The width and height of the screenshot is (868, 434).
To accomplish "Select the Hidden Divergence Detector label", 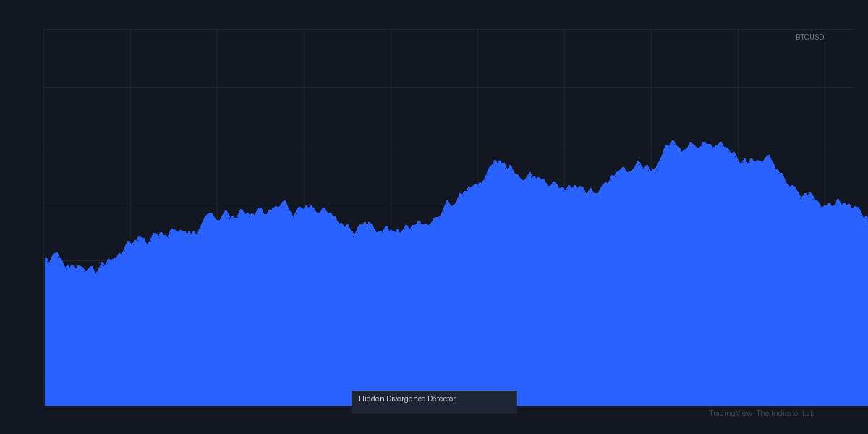I will (x=407, y=399).
